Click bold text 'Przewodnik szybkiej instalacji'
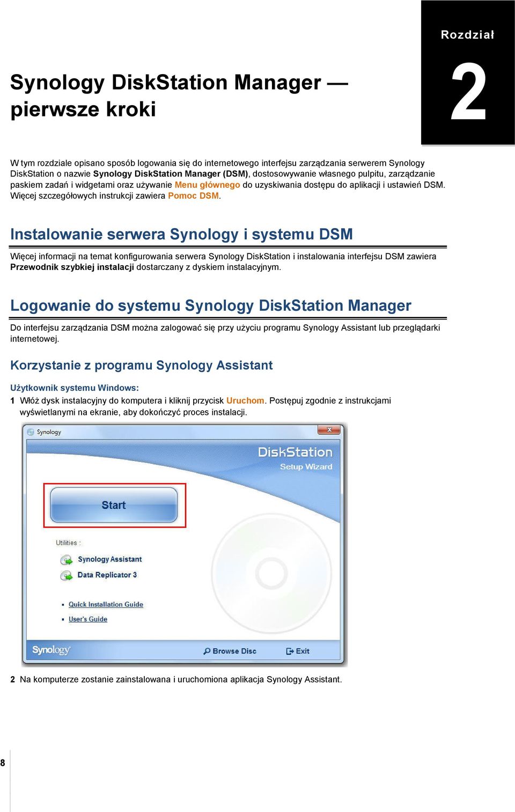 (x=72, y=267)
